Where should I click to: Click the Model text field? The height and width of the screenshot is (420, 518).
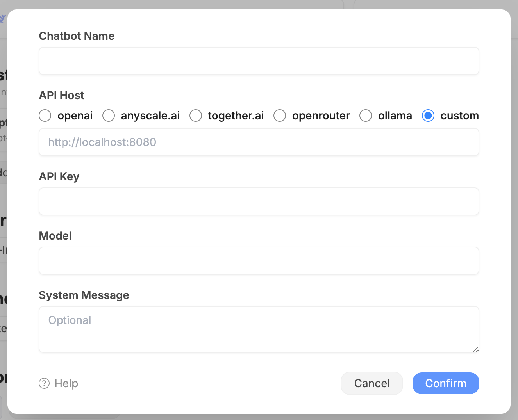(259, 261)
